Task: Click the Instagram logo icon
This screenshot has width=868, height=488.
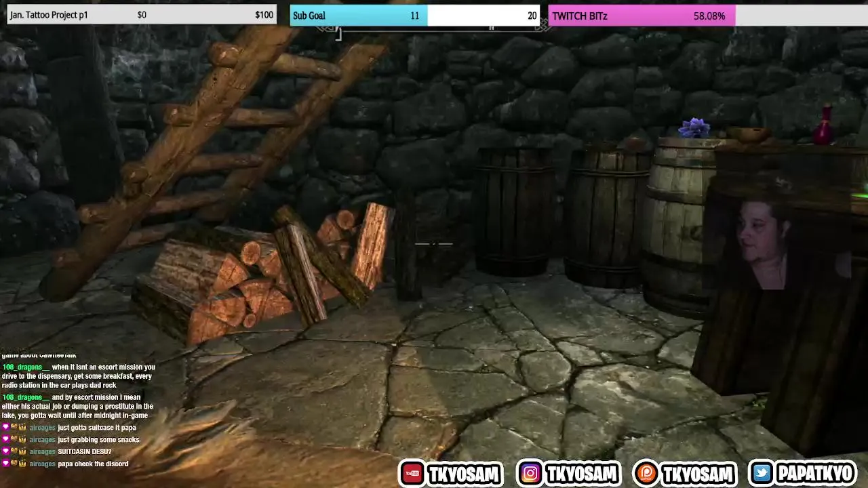Action: 530,474
